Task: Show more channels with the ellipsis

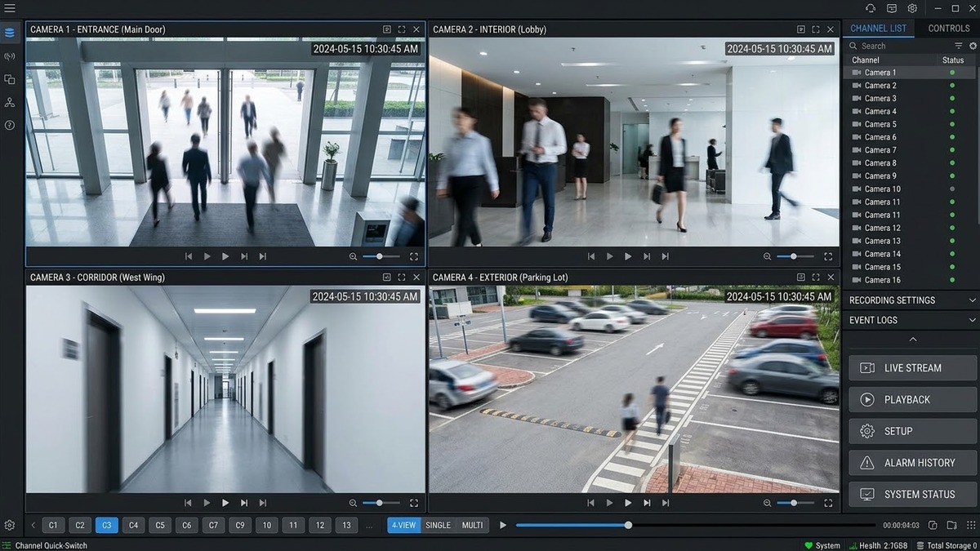Action: (369, 526)
